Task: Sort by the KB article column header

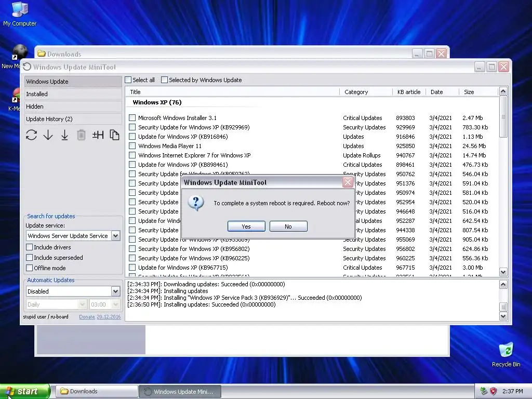Action: (x=409, y=92)
